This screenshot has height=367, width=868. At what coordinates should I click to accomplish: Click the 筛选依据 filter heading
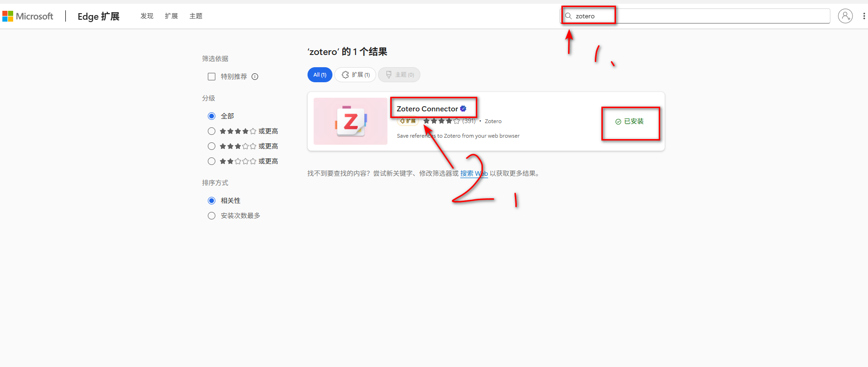click(x=215, y=59)
